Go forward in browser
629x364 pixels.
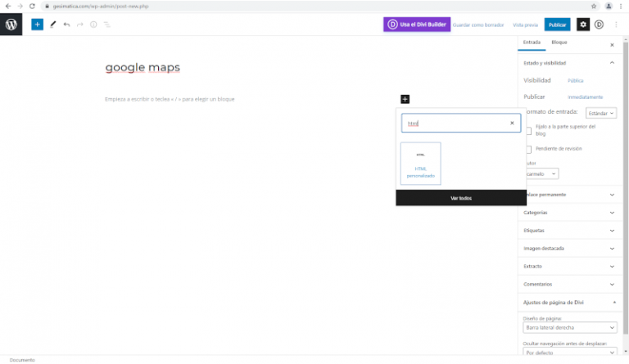coord(20,6)
